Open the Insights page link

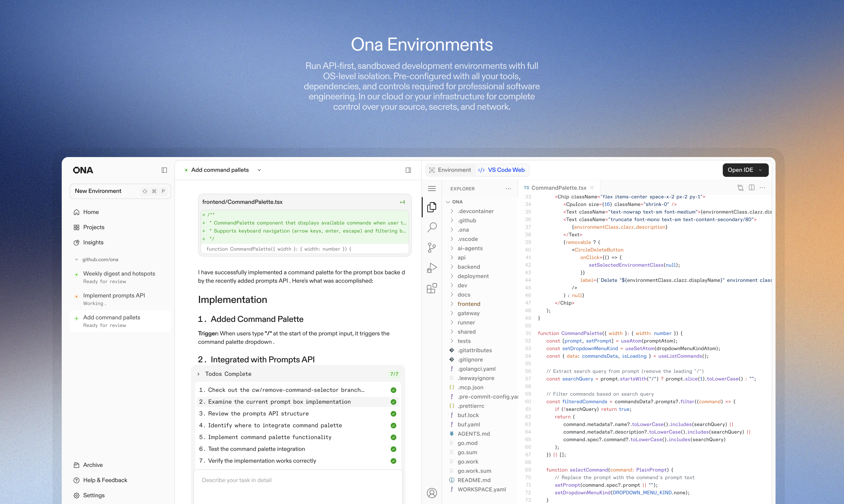pyautogui.click(x=93, y=243)
